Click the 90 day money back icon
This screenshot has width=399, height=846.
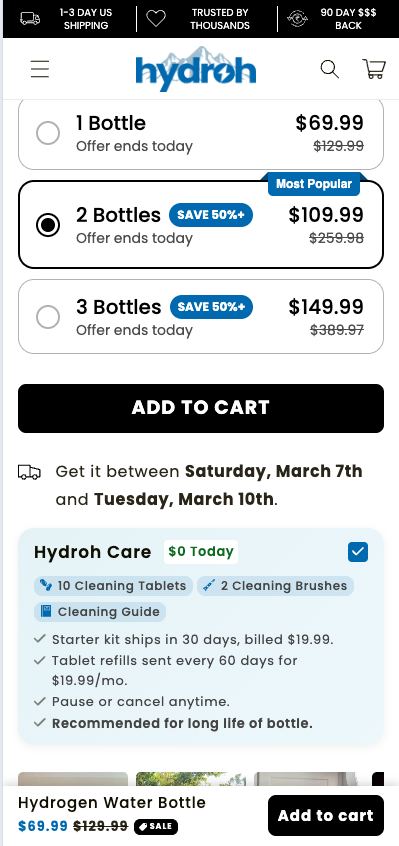tap(297, 19)
